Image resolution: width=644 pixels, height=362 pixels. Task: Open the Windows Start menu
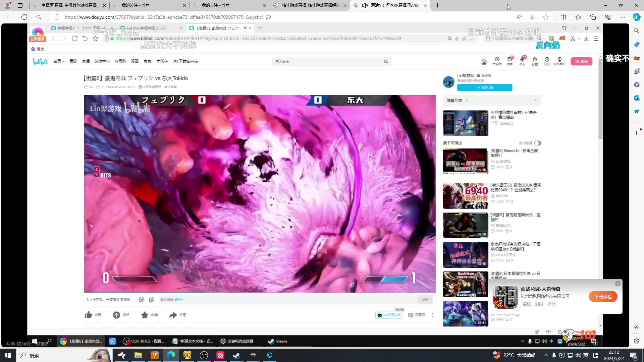(x=8, y=355)
